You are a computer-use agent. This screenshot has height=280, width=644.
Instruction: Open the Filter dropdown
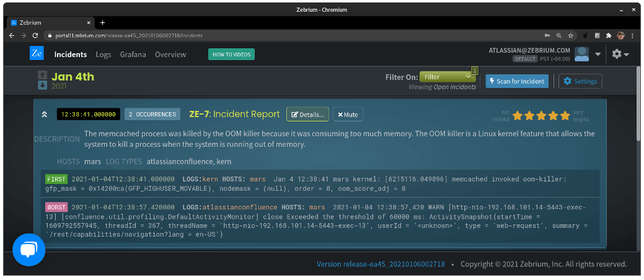pos(448,77)
